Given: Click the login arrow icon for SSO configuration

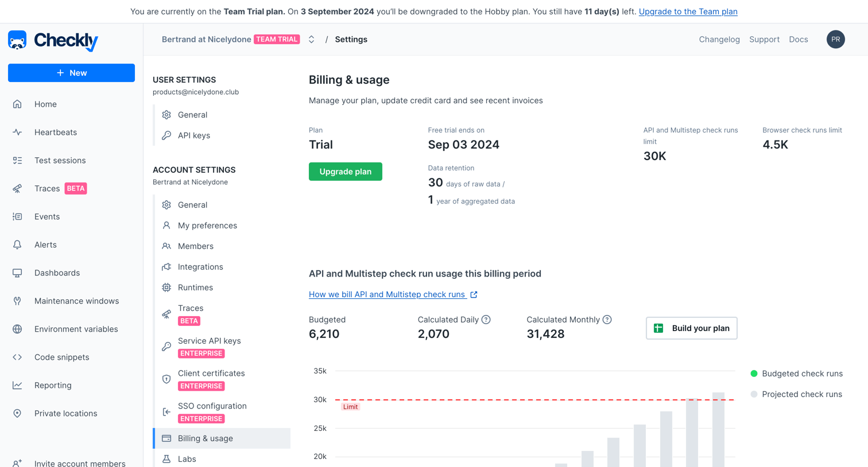Looking at the screenshot, I should pyautogui.click(x=166, y=412).
